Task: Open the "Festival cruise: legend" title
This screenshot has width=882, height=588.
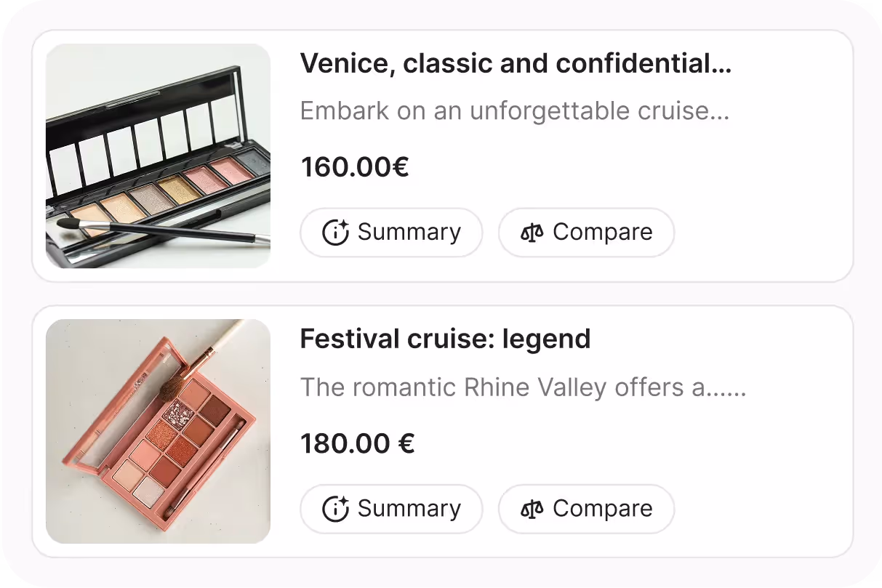Action: (x=445, y=339)
